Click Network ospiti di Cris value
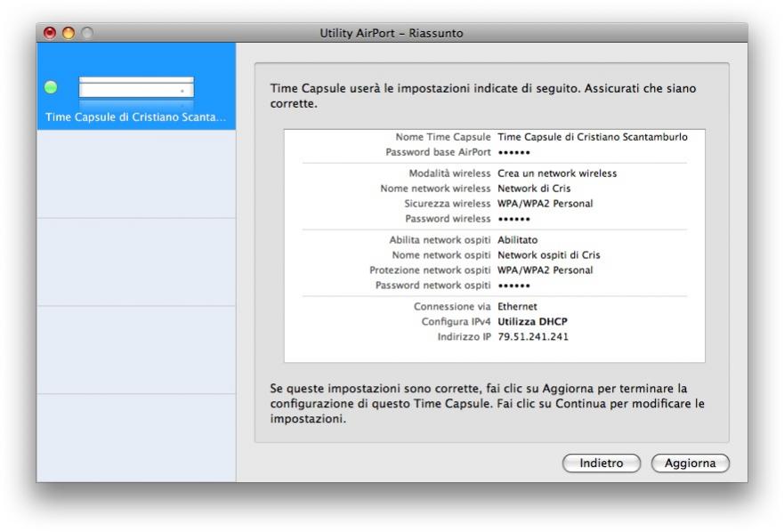This screenshot has height=532, width=784. click(548, 255)
